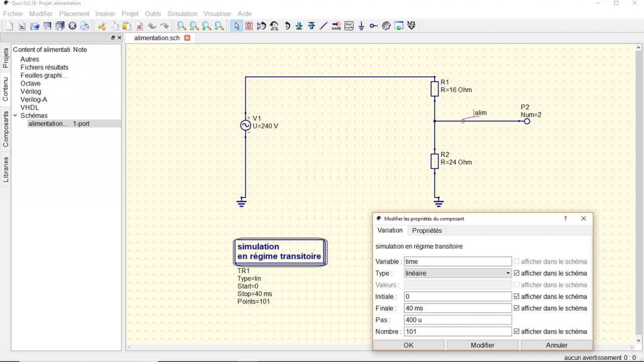Click the open file folder icon
This screenshot has height=362, width=644.
pos(35,26)
